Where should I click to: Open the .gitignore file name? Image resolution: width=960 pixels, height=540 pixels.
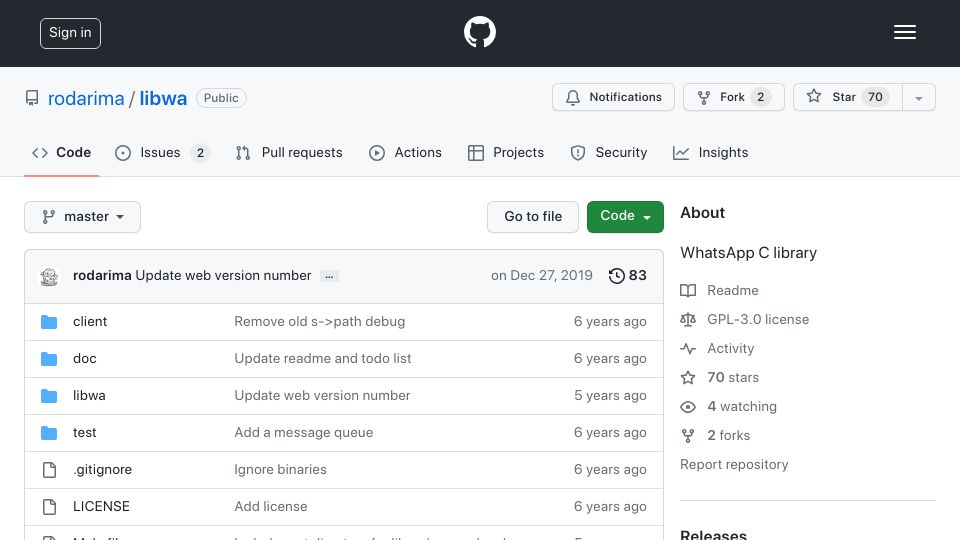(x=102, y=470)
